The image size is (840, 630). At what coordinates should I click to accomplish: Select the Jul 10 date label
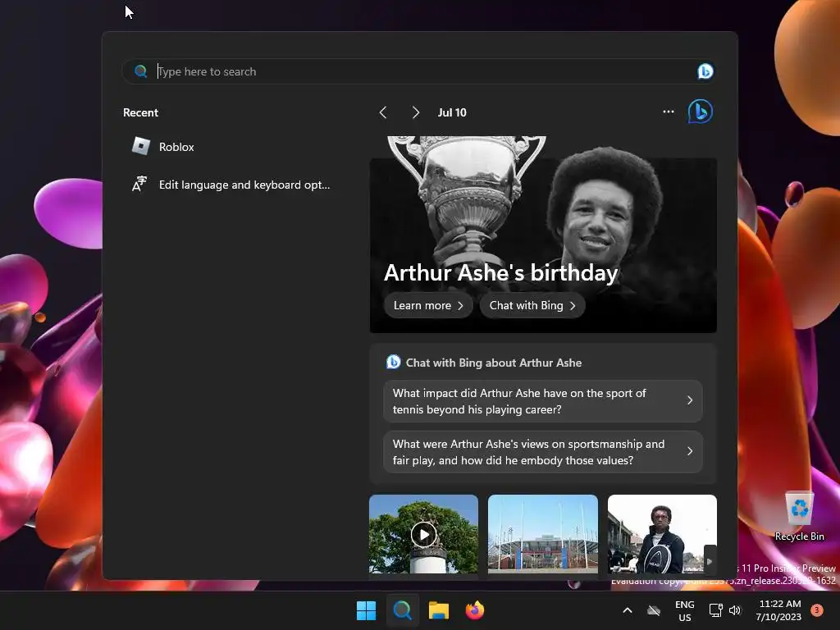452,112
